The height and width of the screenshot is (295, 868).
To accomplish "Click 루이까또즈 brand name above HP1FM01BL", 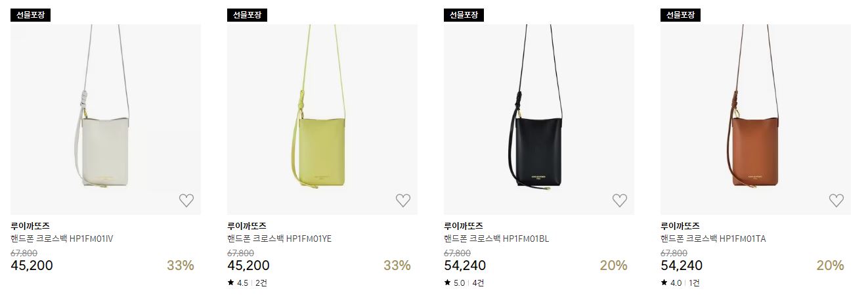I will pos(464,226).
